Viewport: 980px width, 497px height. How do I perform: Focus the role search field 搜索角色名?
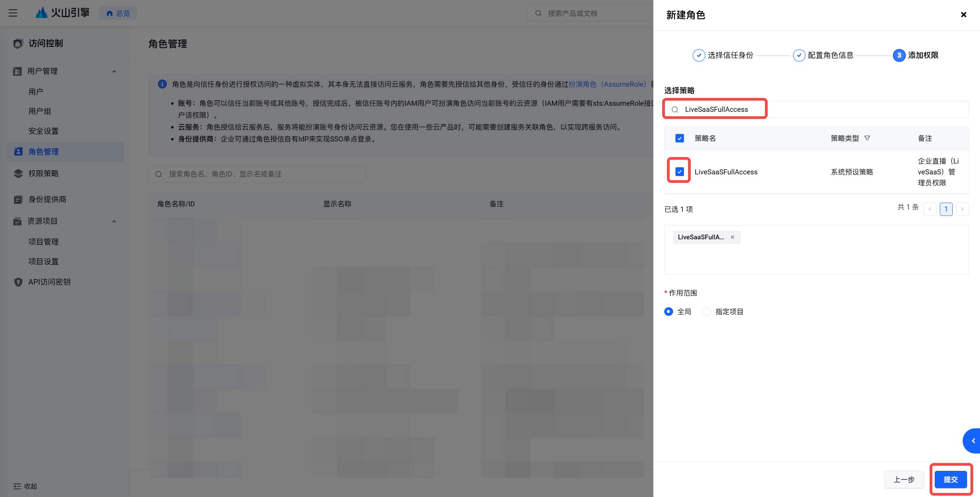[x=257, y=174]
